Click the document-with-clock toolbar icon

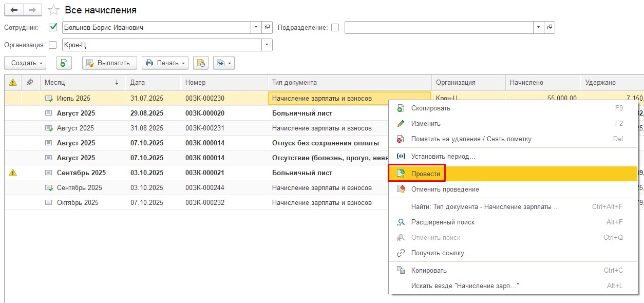point(201,63)
